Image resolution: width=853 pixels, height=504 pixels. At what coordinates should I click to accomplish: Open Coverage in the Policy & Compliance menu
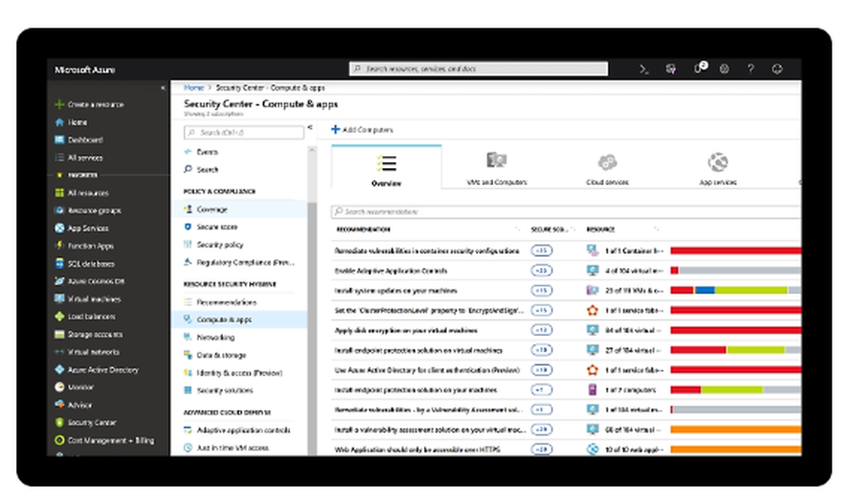click(x=240, y=209)
